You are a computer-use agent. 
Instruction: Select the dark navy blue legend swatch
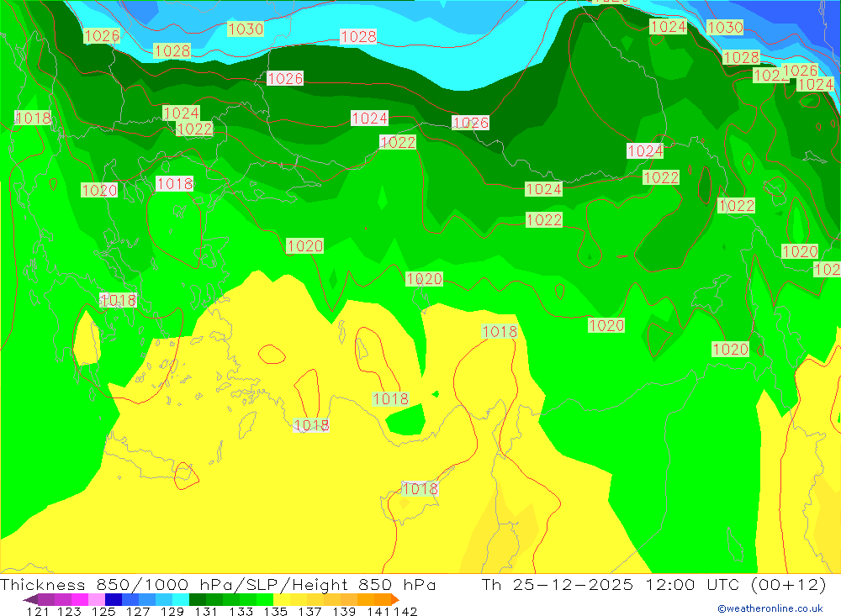114,599
